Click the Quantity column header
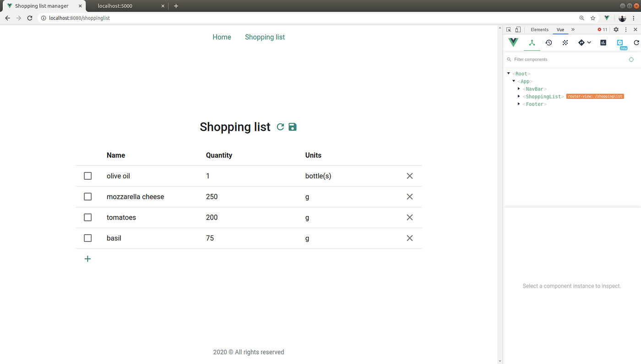641x364 pixels. pyautogui.click(x=219, y=155)
